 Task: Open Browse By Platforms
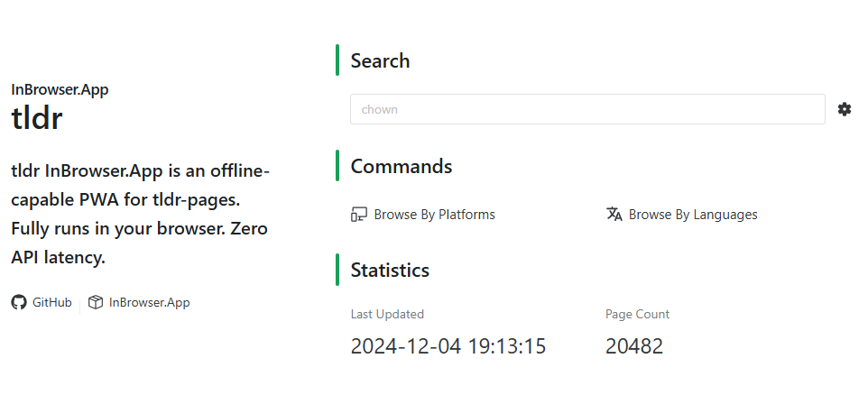pos(423,214)
